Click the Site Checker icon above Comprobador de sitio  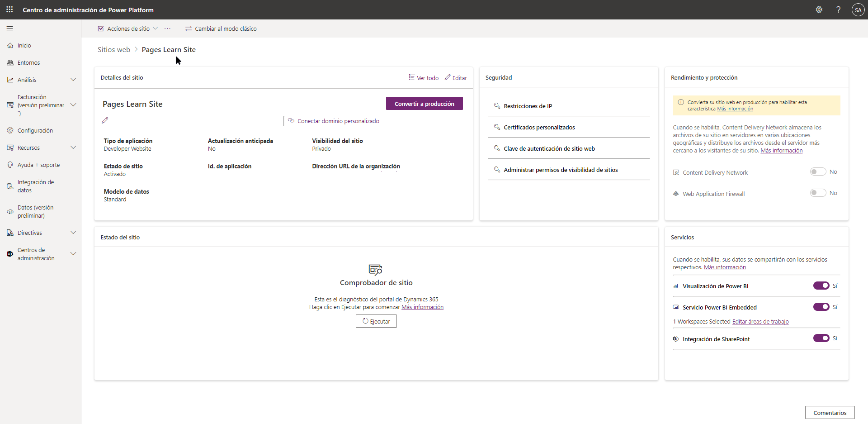tap(376, 270)
